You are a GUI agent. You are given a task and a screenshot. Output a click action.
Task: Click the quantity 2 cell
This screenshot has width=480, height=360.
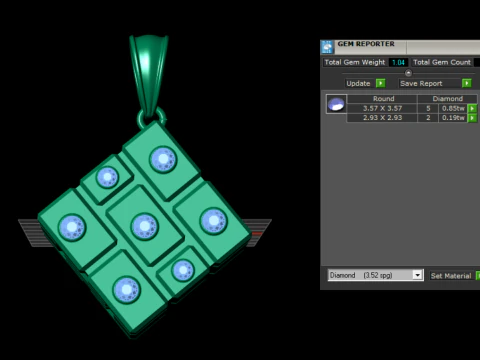(x=428, y=118)
